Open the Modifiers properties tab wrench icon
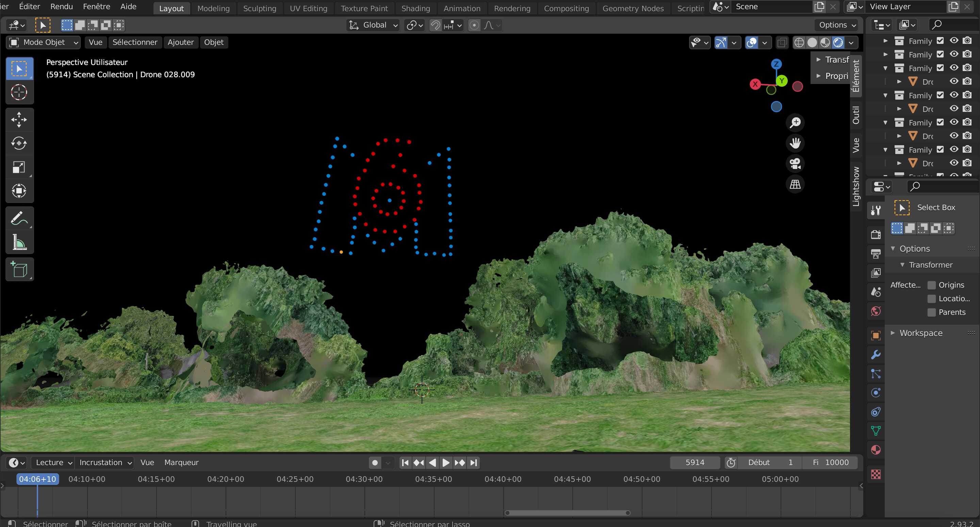 point(876,355)
